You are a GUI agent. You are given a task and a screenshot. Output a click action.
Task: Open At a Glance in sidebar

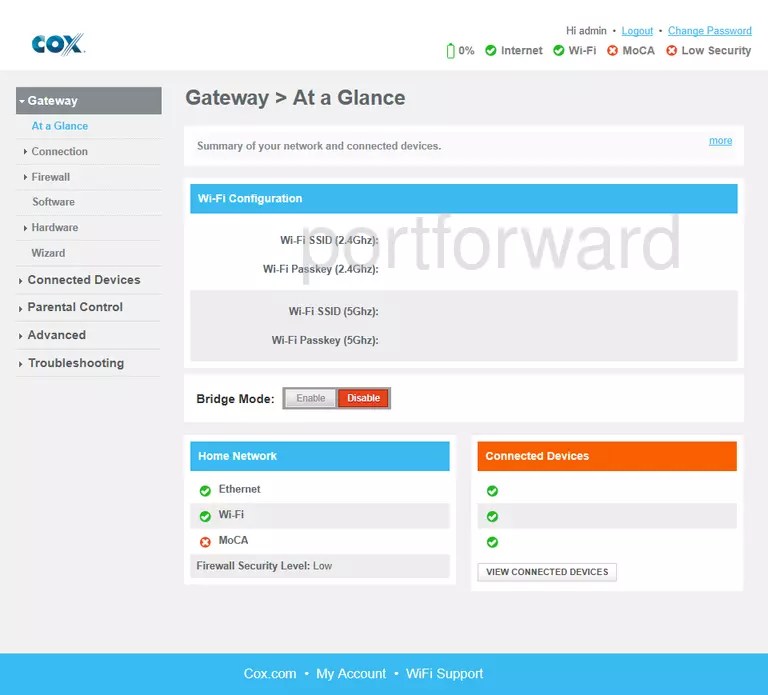tap(60, 126)
